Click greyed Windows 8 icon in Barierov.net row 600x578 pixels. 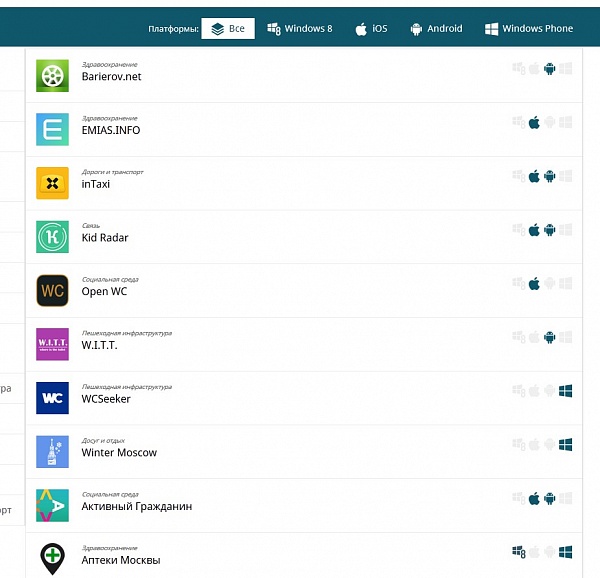[x=519, y=69]
